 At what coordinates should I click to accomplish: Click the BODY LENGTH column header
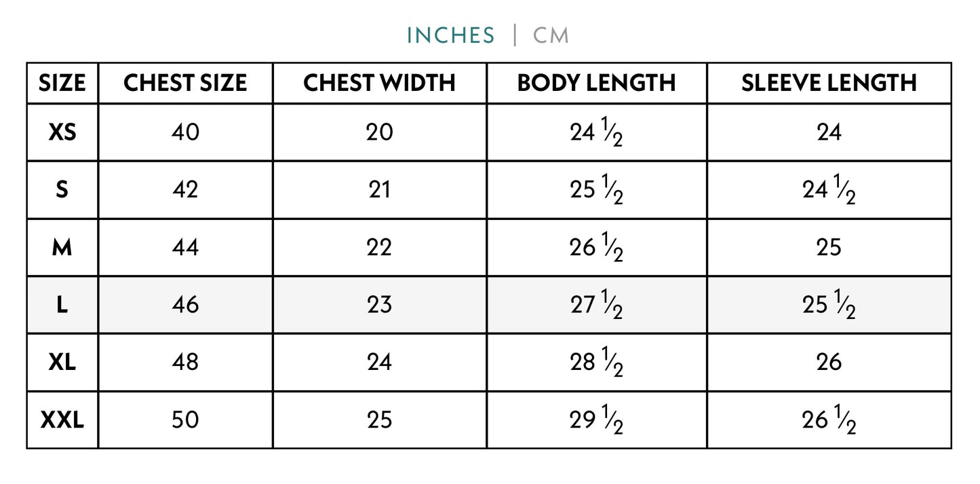[596, 83]
